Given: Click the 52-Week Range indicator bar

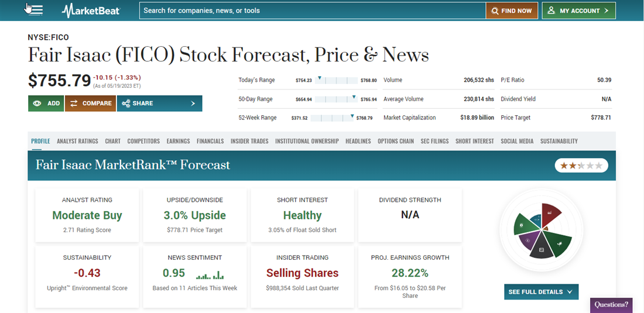Looking at the screenshot, I should [333, 118].
